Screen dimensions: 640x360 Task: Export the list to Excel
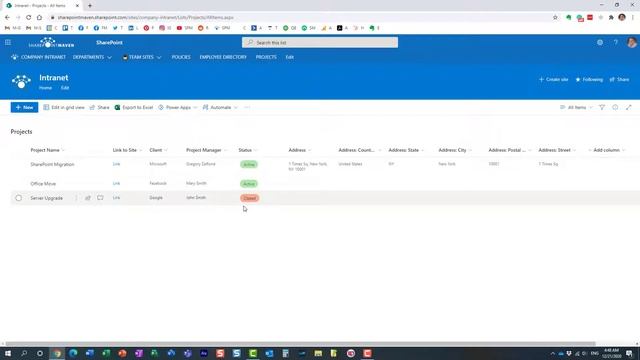134,107
